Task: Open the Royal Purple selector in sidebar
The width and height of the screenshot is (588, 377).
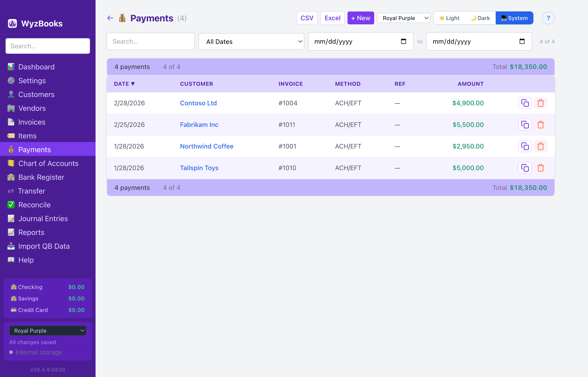Action: tap(48, 331)
